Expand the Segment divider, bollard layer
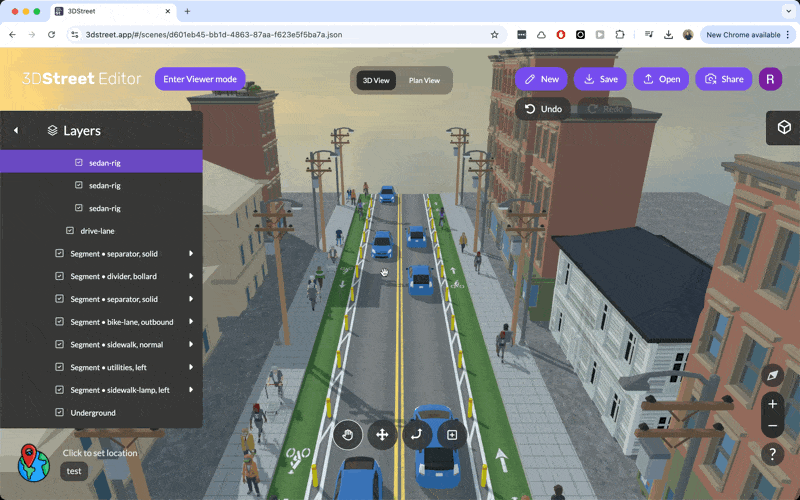800x500 pixels. [191, 276]
